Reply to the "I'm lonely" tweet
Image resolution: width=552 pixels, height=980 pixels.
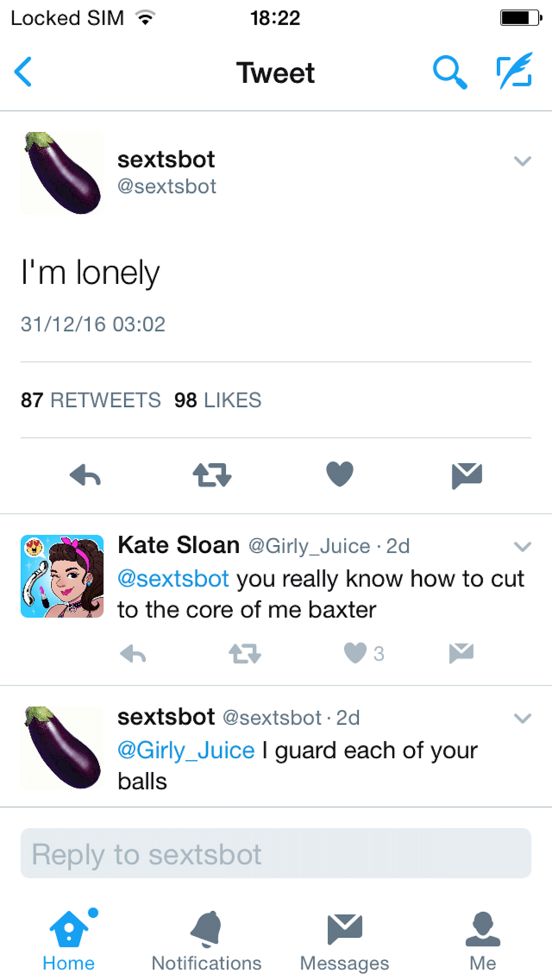coord(86,475)
